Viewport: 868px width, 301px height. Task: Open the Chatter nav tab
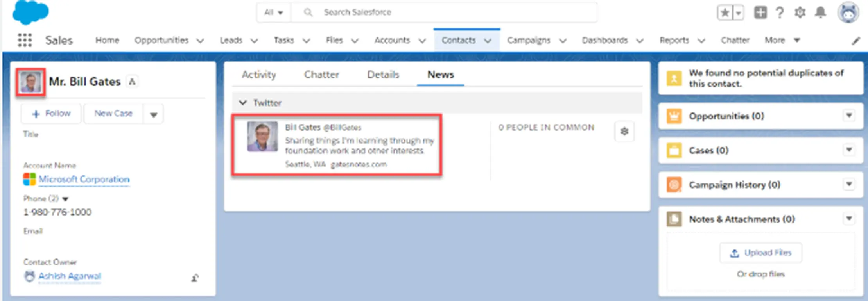(x=735, y=40)
